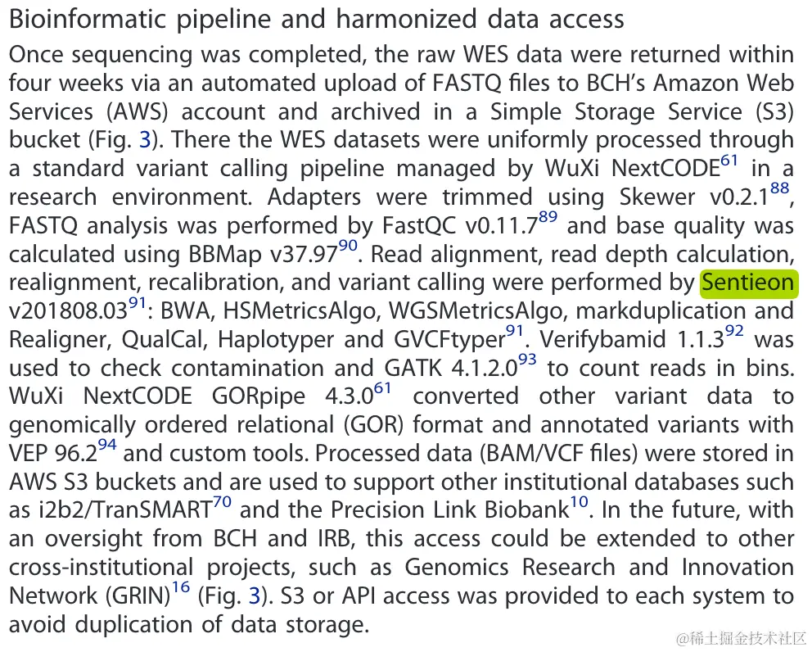Open citation 91 after v201808.03
Viewport: 812px width, 652px height.
tap(138, 302)
